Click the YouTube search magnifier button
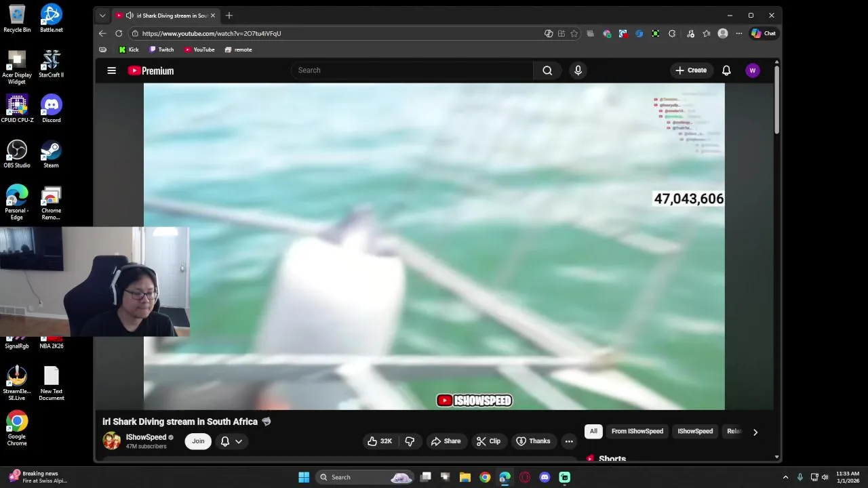The height and width of the screenshot is (488, 868). click(x=547, y=70)
